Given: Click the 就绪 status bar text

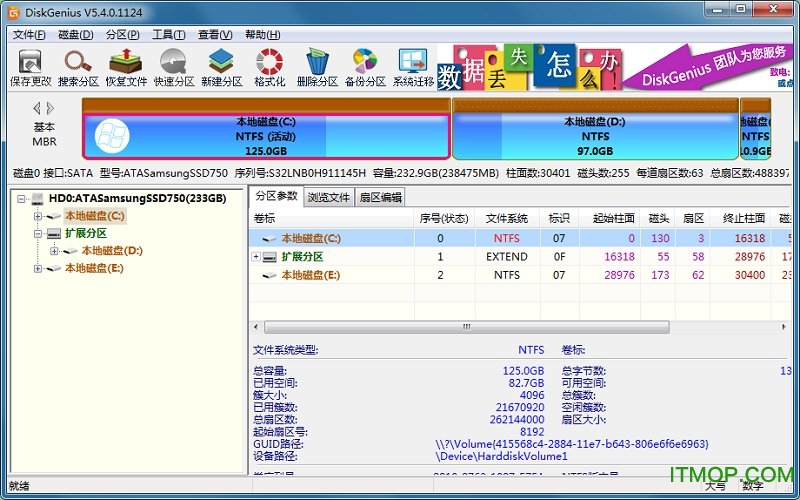Looking at the screenshot, I should coord(19,486).
